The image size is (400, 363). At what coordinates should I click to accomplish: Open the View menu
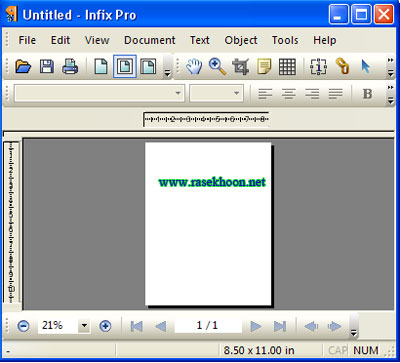tap(97, 40)
